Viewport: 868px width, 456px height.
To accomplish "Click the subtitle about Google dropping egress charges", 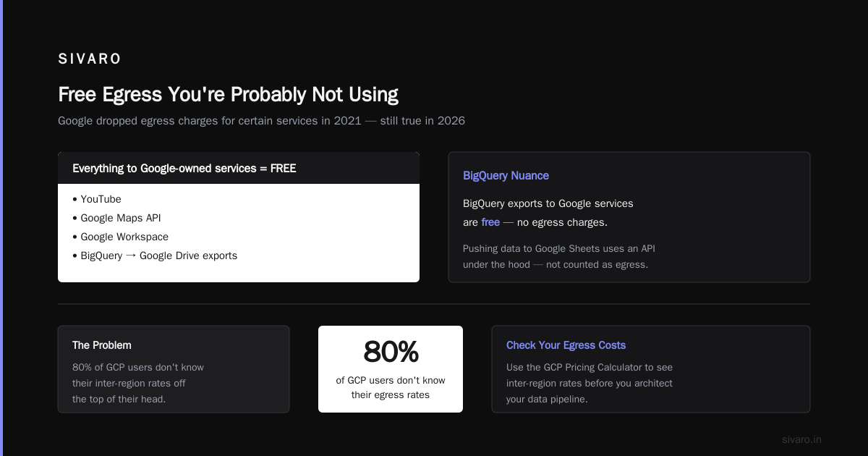I will (261, 121).
